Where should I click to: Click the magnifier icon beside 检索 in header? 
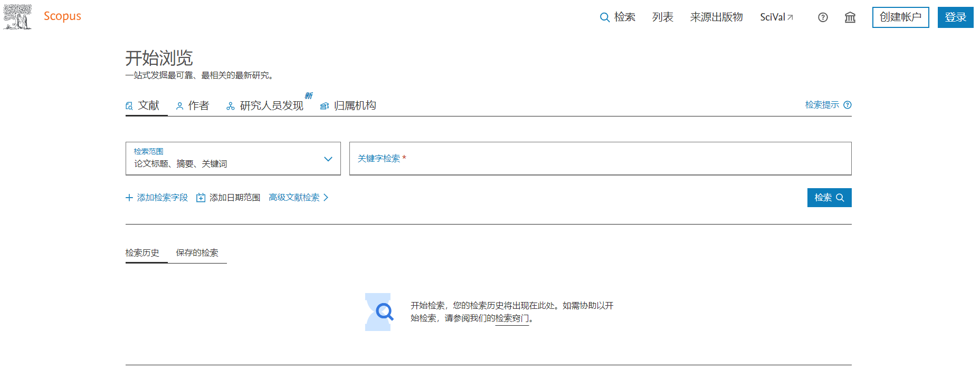click(x=605, y=17)
